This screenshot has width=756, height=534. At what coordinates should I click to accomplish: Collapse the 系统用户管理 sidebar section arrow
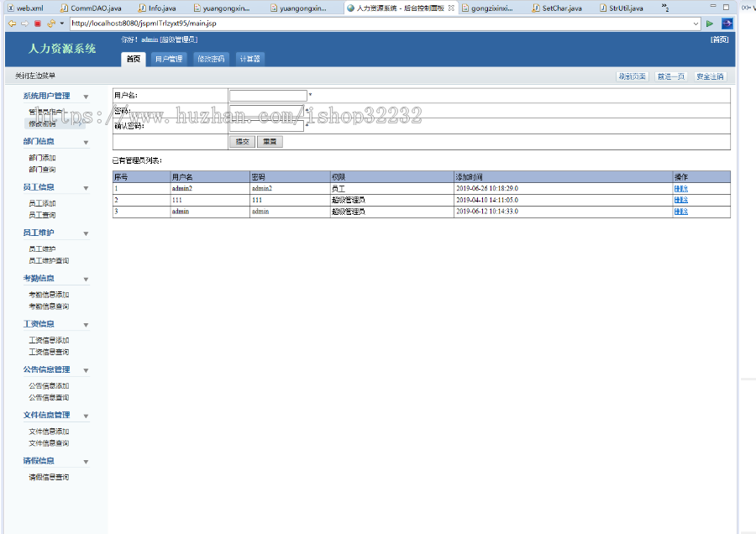[x=86, y=97]
